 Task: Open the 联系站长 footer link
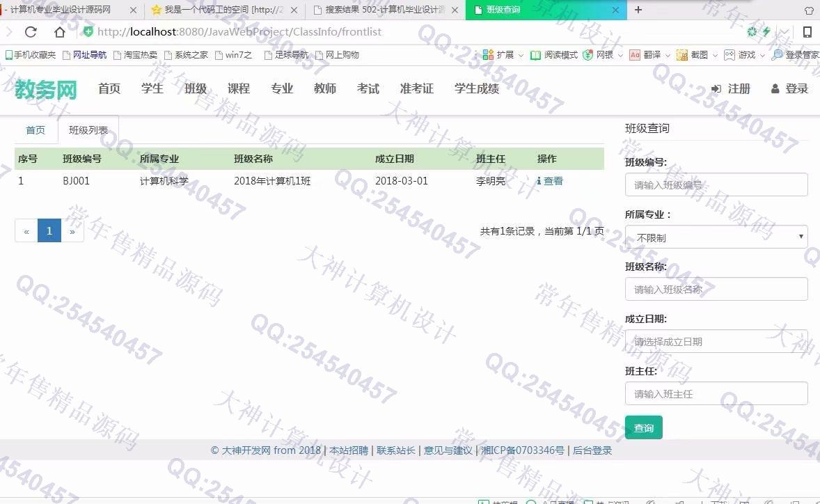(396, 450)
